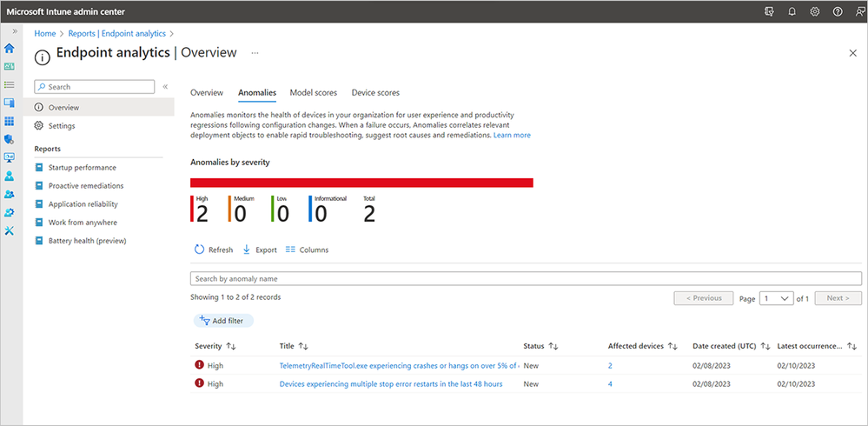Go to Home icon in left rail
Screen dimensions: 868x426
[x=9, y=48]
